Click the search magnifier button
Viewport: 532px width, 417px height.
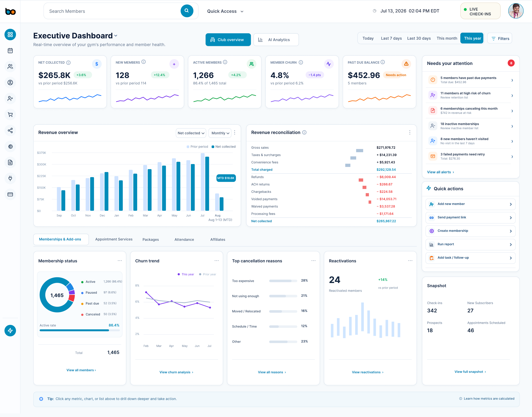(x=187, y=11)
